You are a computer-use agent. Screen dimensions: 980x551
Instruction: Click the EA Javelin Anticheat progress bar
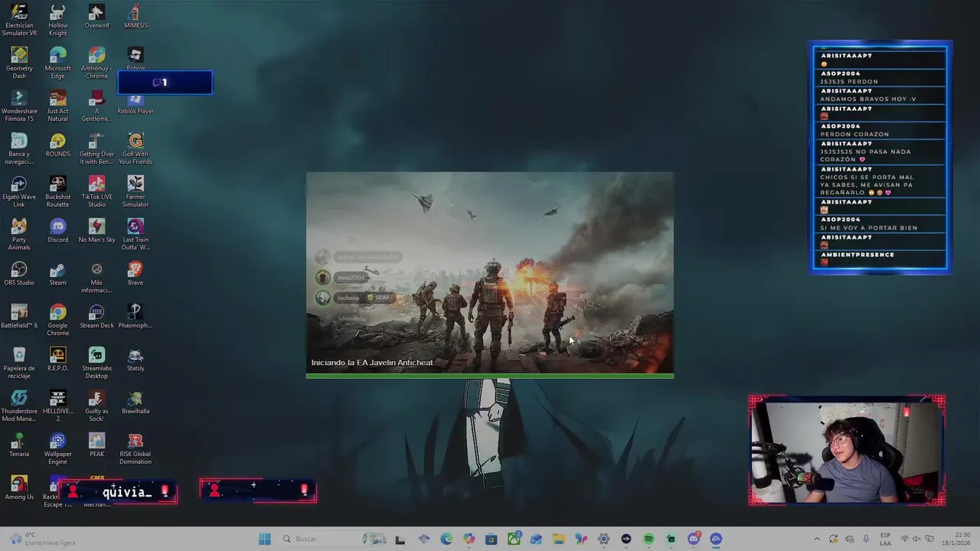[490, 376]
